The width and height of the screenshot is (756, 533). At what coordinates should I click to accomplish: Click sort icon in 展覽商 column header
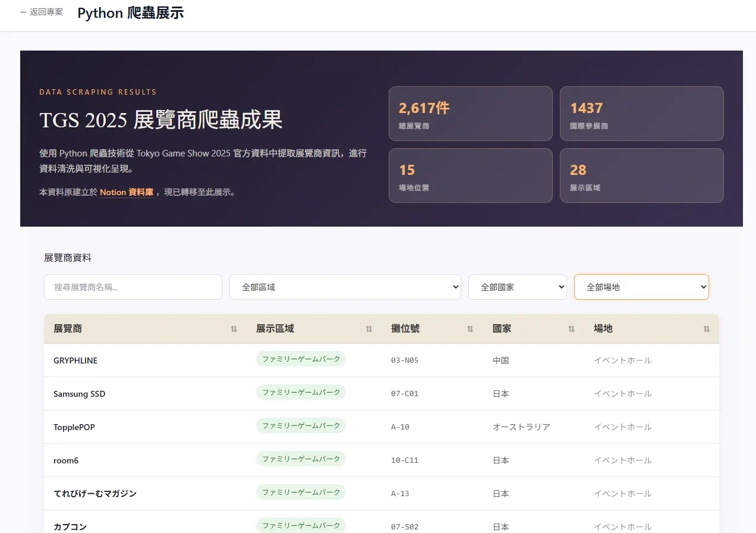click(234, 329)
